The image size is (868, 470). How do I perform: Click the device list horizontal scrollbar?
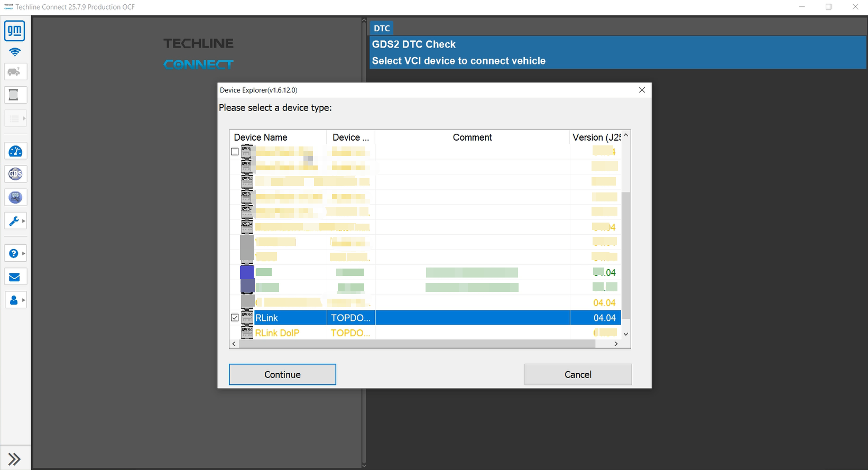(417, 344)
